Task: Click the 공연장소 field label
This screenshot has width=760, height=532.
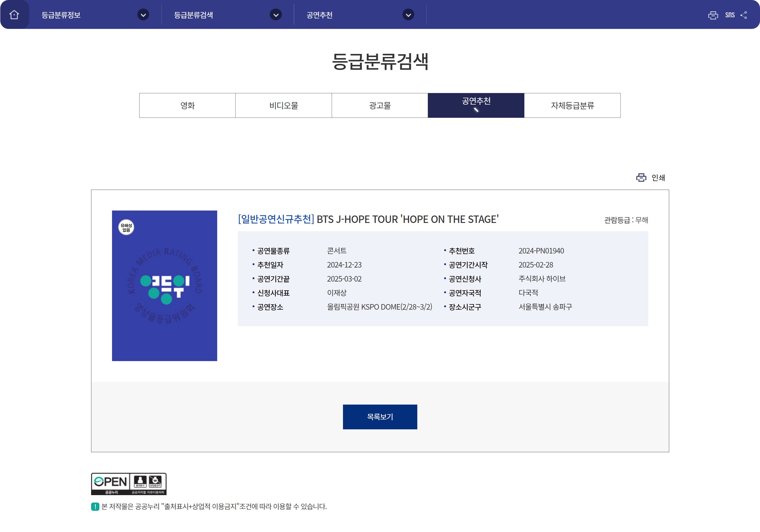Action: tap(270, 307)
